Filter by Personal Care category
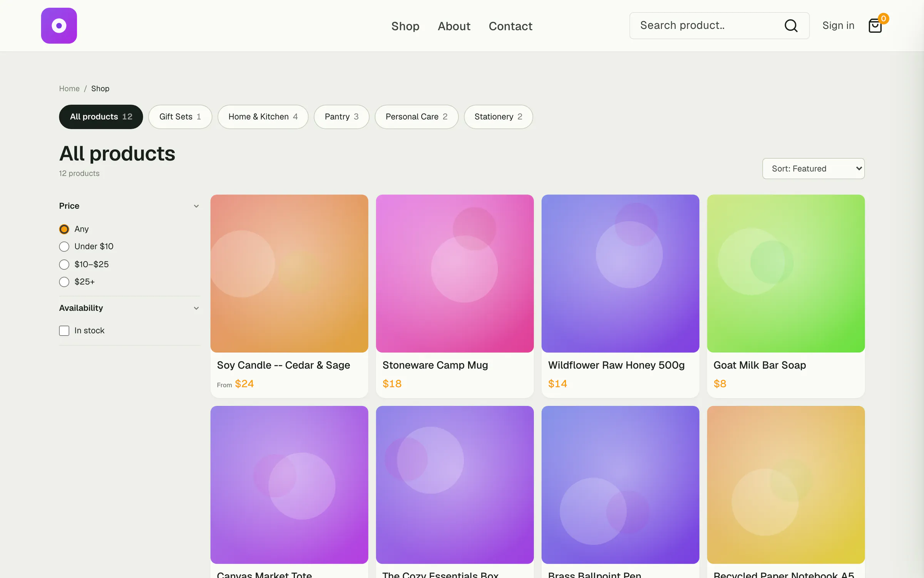 417,117
